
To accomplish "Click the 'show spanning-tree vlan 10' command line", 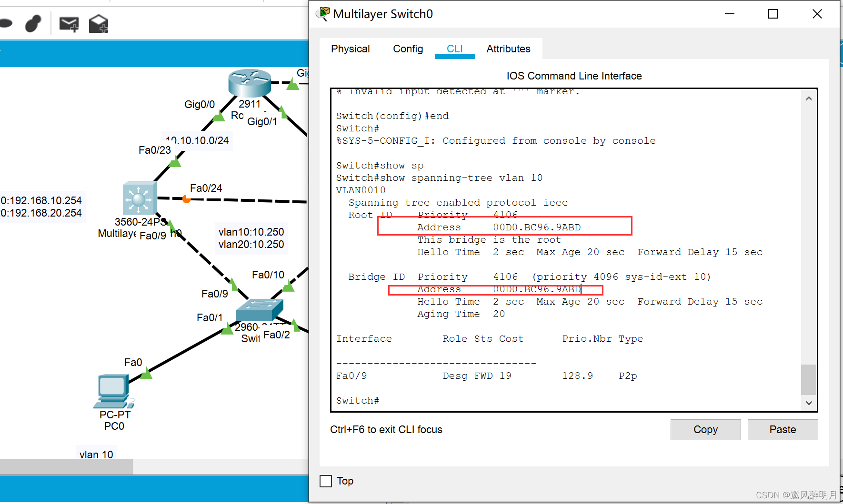I will pyautogui.click(x=439, y=178).
